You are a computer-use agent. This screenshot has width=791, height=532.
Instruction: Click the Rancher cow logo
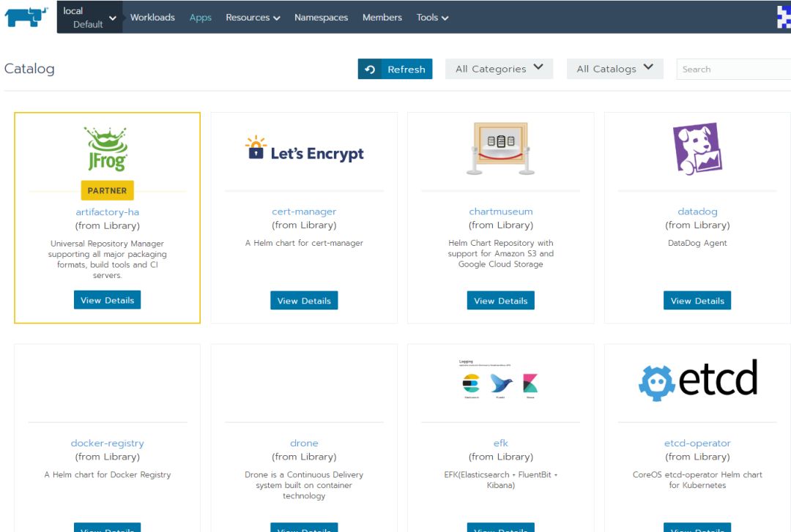[x=26, y=16]
